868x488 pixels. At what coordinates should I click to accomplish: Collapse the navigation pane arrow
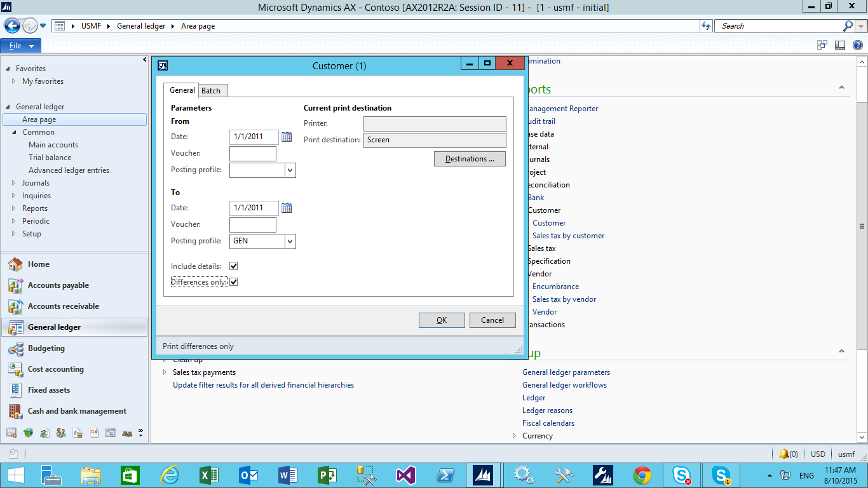tap(144, 60)
